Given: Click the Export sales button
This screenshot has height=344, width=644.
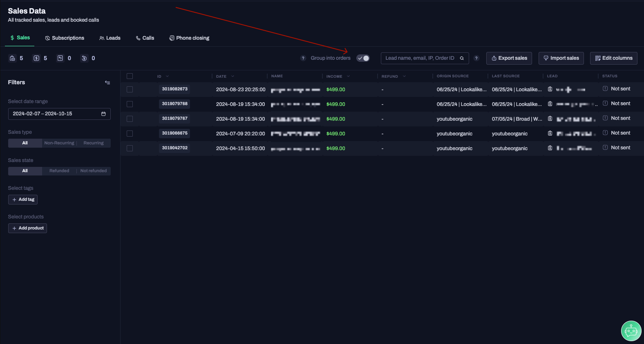Looking at the screenshot, I should [x=509, y=58].
